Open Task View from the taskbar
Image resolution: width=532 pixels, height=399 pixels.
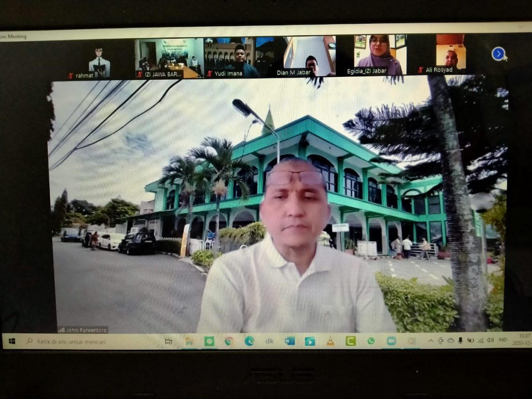pyautogui.click(x=168, y=341)
